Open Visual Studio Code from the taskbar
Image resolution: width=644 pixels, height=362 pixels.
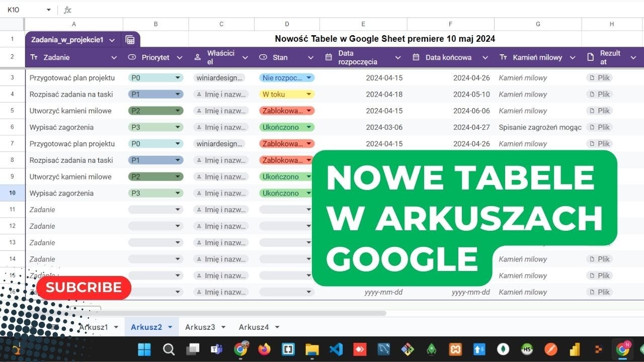(x=336, y=349)
